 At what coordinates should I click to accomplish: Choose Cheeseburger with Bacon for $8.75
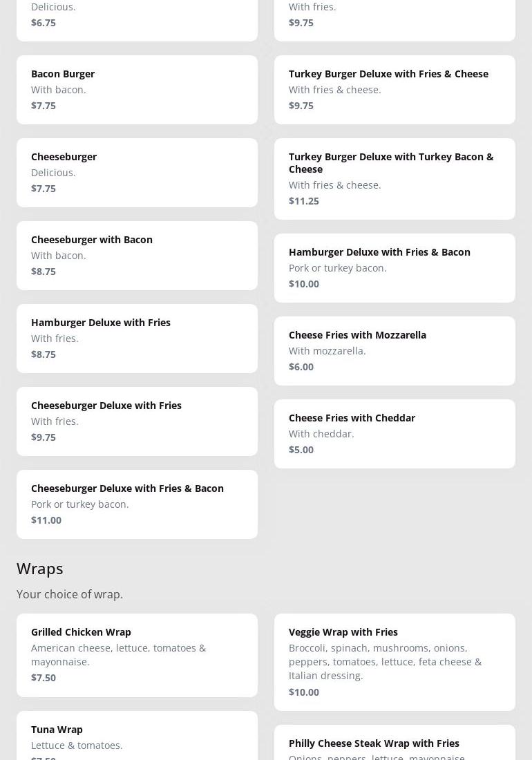coord(137,256)
